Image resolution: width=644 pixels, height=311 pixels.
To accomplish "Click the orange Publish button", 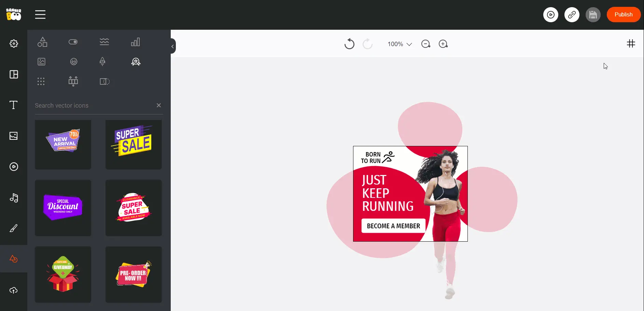I will point(623,15).
